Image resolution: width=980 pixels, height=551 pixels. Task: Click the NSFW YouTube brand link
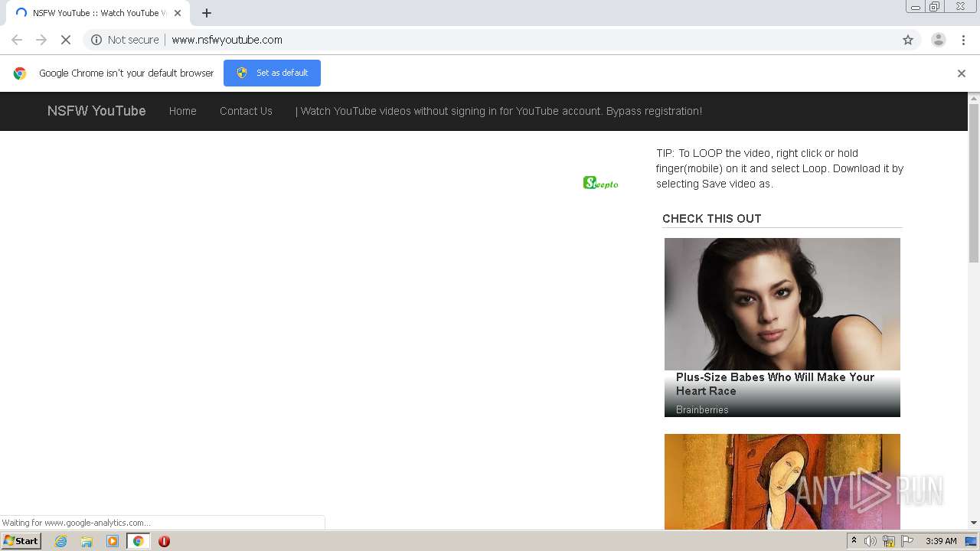click(x=96, y=111)
